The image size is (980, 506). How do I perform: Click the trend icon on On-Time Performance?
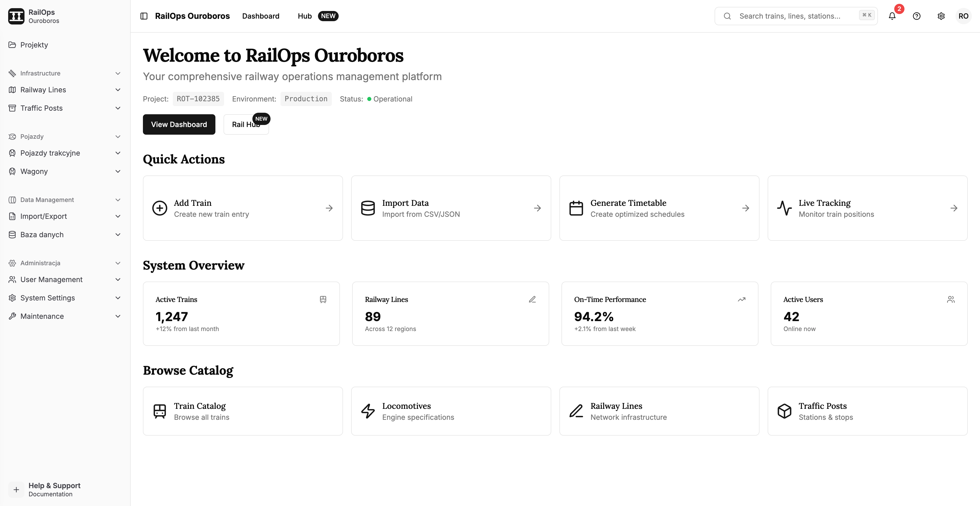[741, 300]
